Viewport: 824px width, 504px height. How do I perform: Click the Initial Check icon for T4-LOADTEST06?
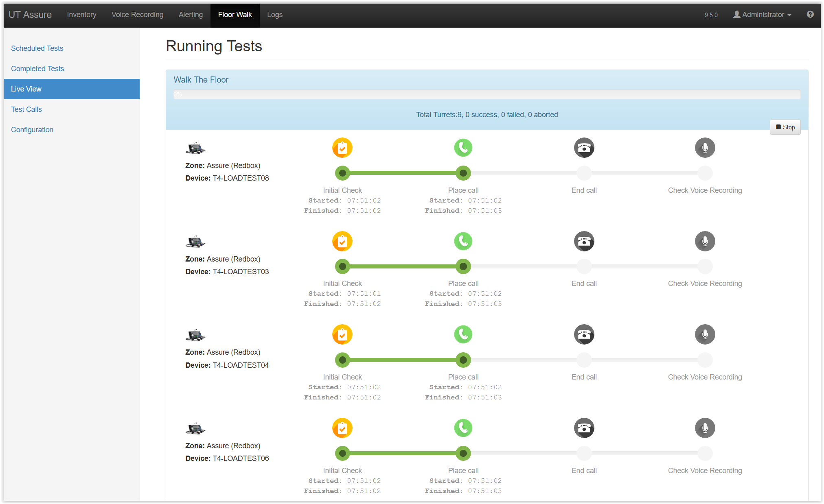pyautogui.click(x=342, y=428)
